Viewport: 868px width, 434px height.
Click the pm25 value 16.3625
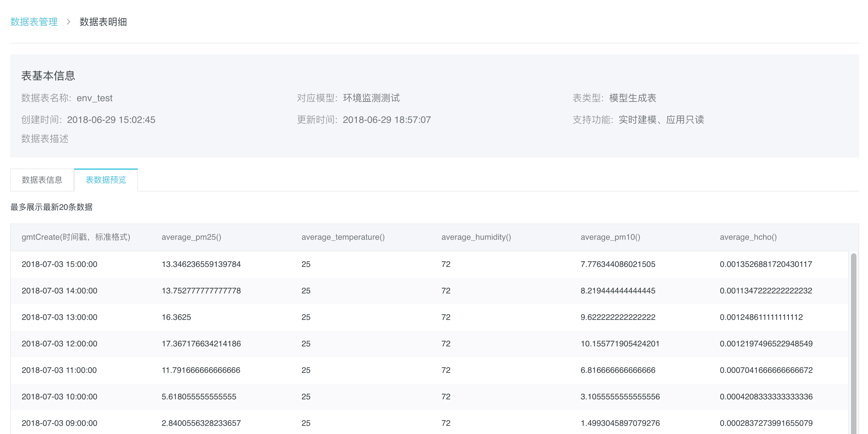click(176, 317)
